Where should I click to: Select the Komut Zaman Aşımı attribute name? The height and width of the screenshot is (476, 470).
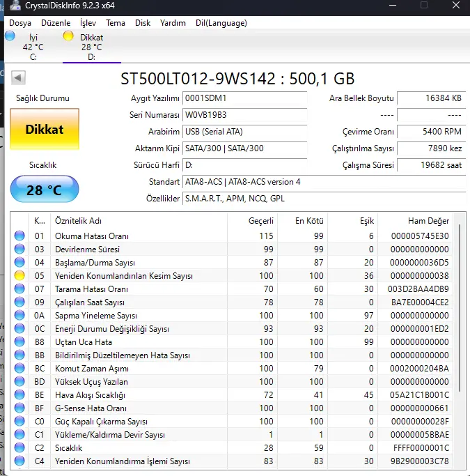pyautogui.click(x=92, y=369)
